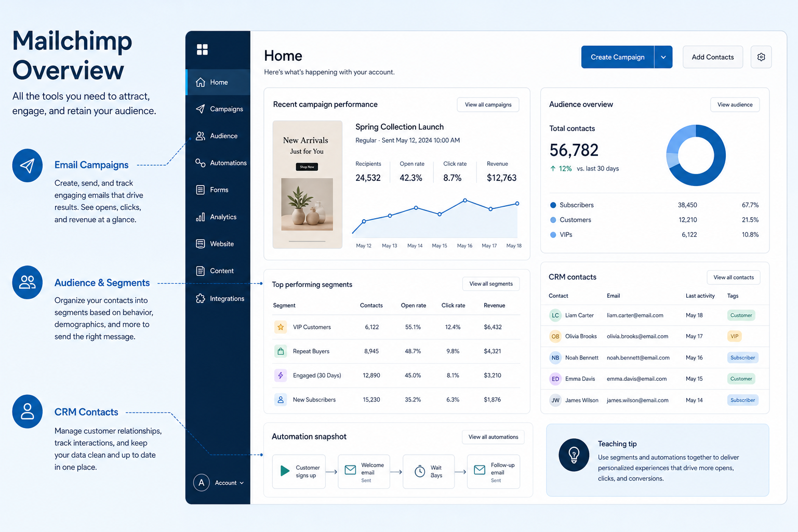This screenshot has width=798, height=532.
Task: Click the Teaching tip lightbulb icon
Action: 574,455
